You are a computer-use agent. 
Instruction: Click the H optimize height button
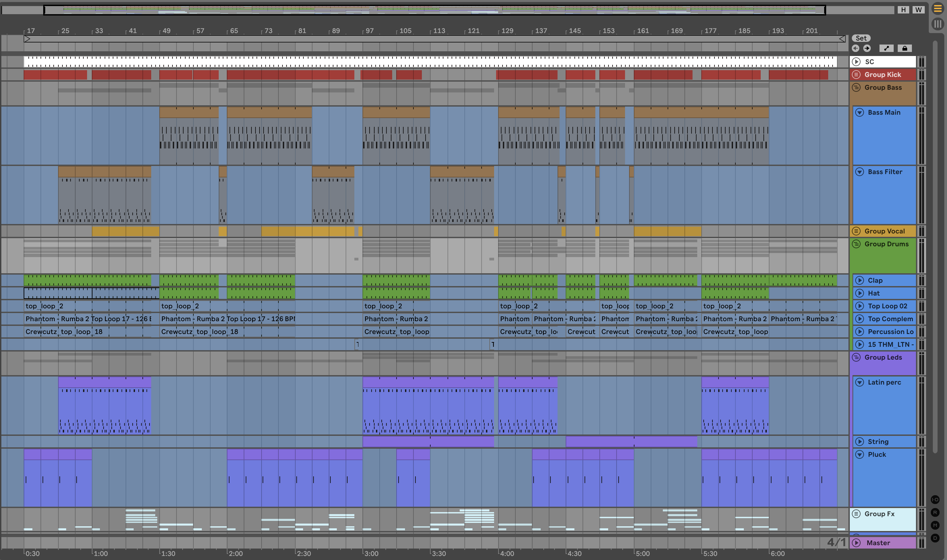(903, 10)
